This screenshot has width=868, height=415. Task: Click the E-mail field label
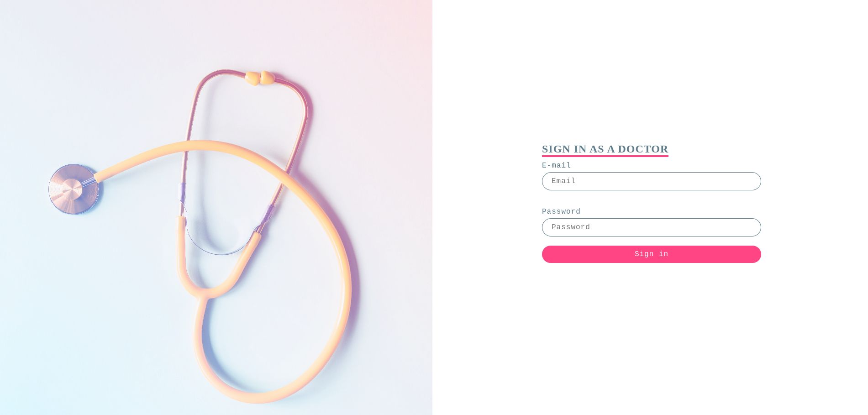click(x=556, y=165)
